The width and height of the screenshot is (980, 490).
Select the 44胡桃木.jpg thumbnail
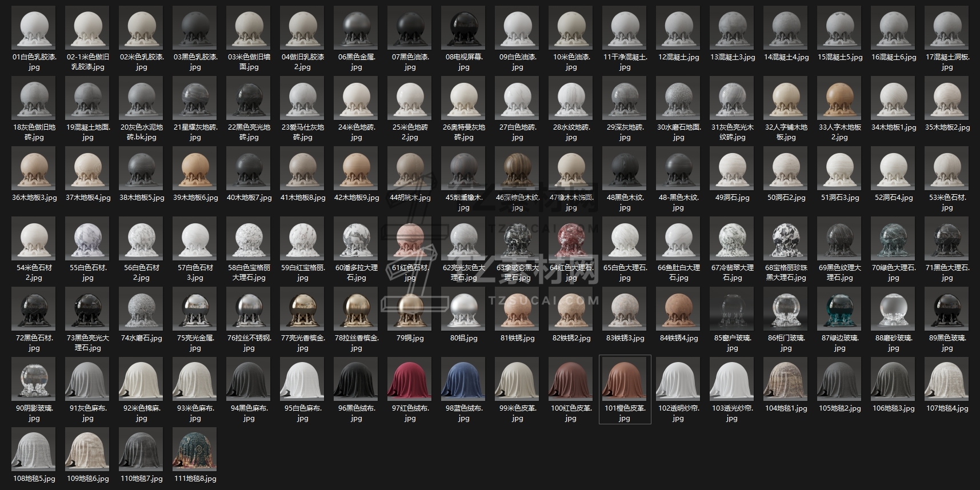point(410,168)
